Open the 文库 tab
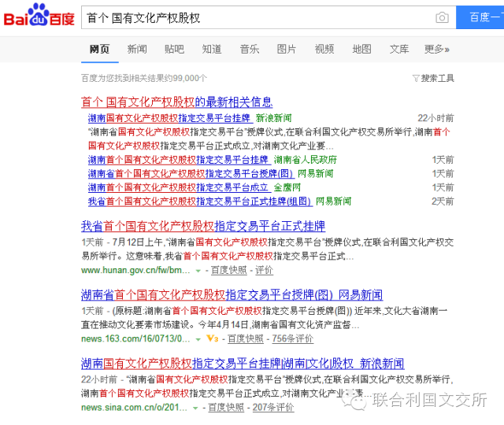Viewport: 504px width, 425px height. tap(399, 49)
